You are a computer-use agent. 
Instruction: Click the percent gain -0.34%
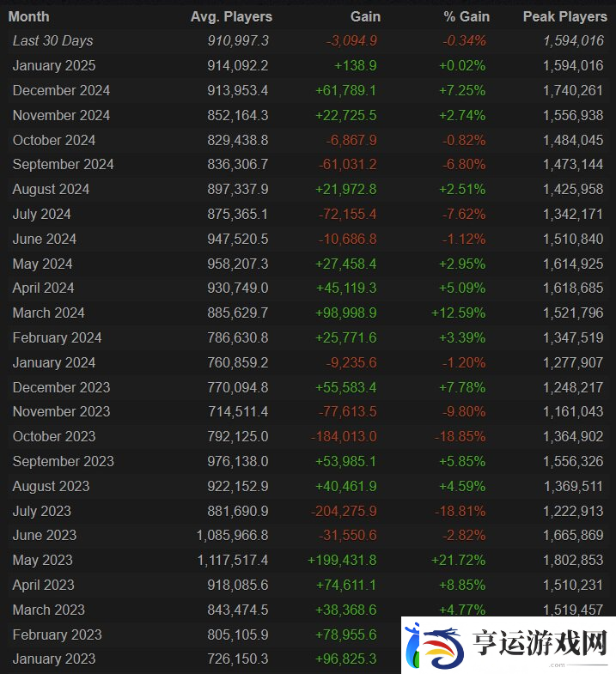point(465,41)
